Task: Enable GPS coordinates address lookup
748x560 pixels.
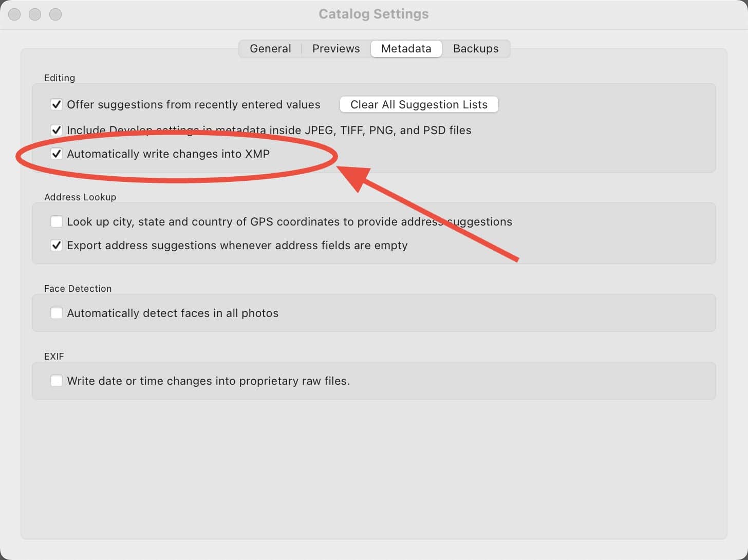Action: pos(57,221)
